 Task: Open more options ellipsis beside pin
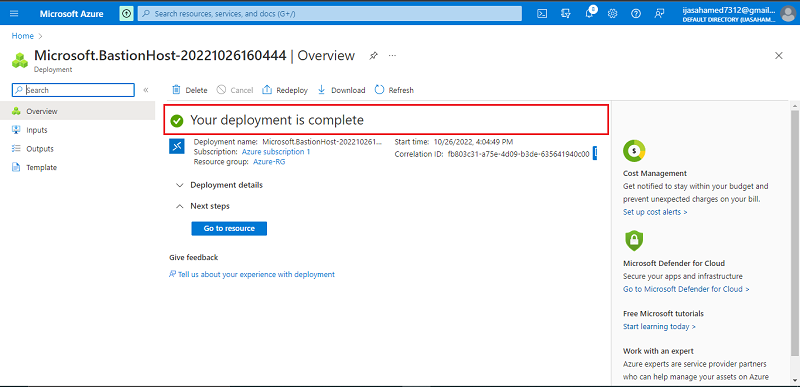(x=392, y=56)
